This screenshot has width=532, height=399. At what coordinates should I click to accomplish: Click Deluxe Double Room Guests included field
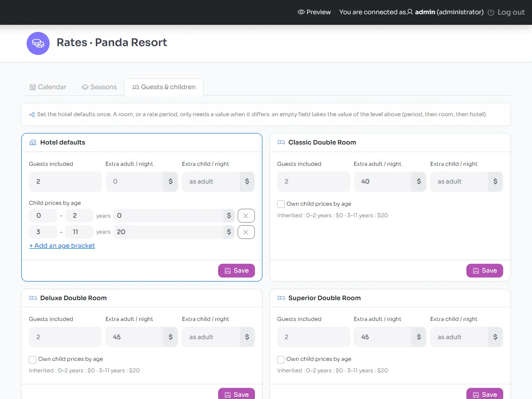tap(66, 337)
